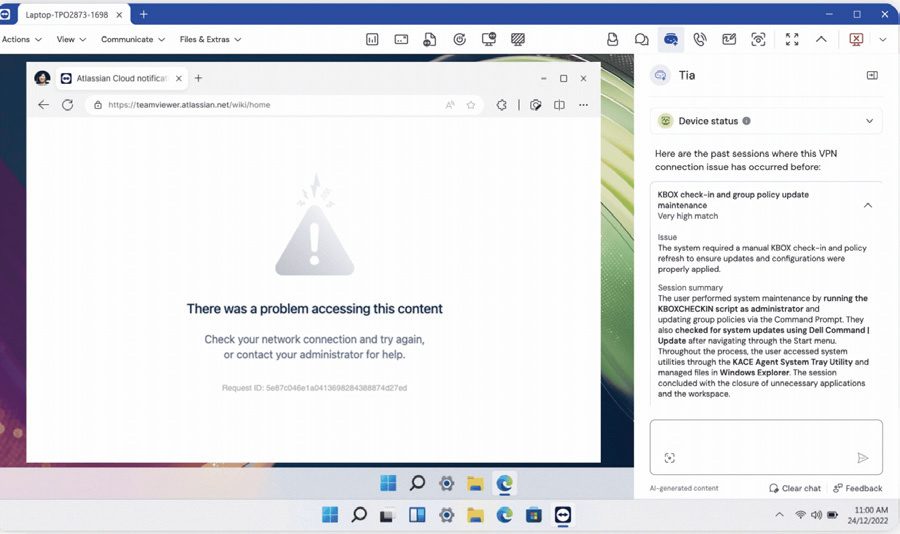
Task: Click the circular reboot target icon in toolbar
Action: (459, 40)
